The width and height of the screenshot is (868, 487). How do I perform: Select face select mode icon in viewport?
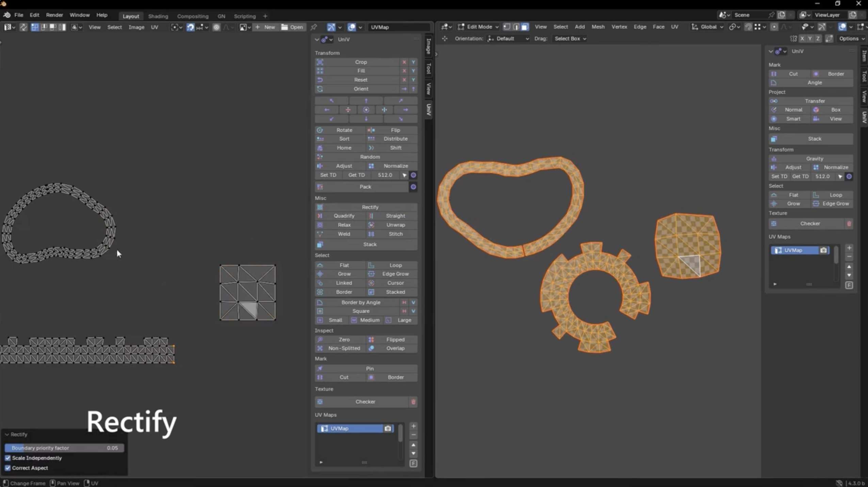point(525,27)
